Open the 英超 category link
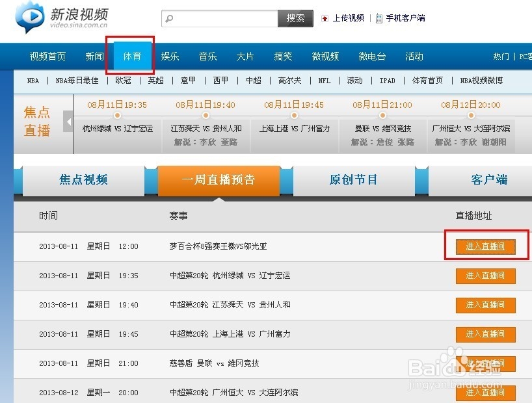 click(x=156, y=81)
